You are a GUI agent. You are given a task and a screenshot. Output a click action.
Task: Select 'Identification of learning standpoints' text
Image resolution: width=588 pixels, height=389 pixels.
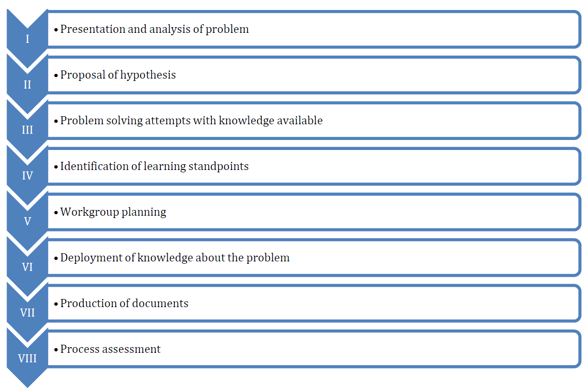(154, 167)
